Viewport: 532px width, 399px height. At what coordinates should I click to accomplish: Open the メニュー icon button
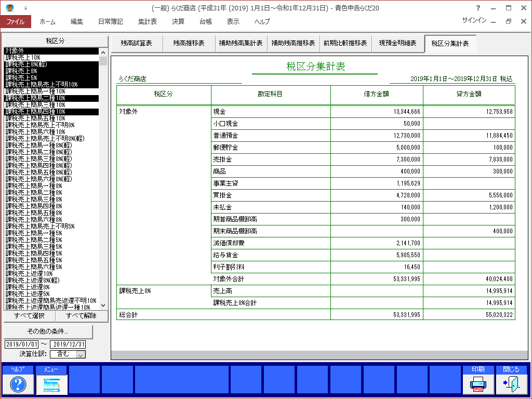(x=51, y=384)
